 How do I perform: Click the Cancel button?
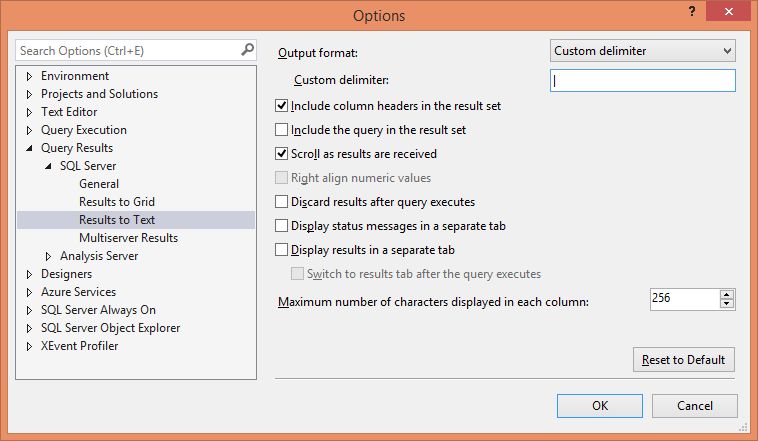pos(695,406)
